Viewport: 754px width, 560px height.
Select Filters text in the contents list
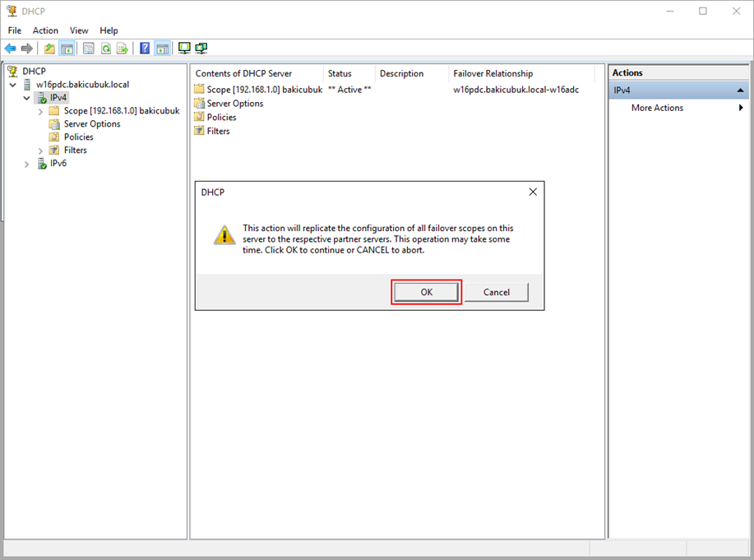[x=219, y=131]
